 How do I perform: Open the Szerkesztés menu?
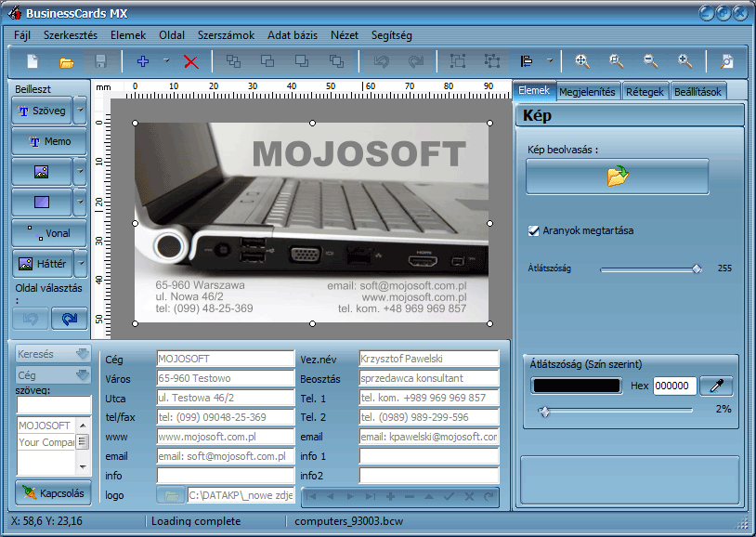click(x=71, y=35)
